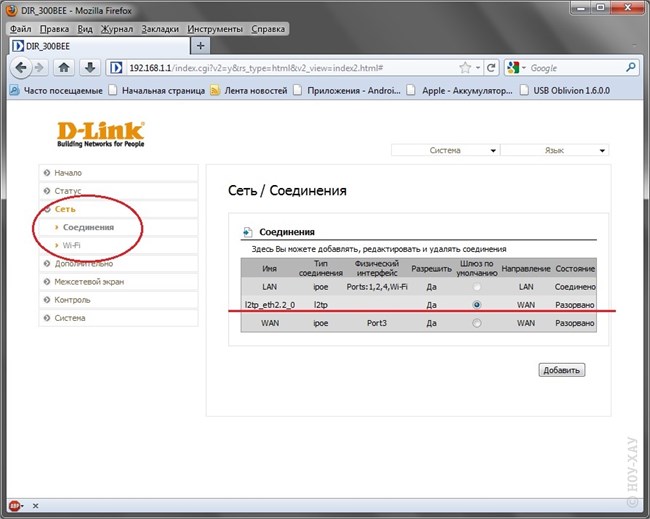Open the Файл menu

point(20,29)
